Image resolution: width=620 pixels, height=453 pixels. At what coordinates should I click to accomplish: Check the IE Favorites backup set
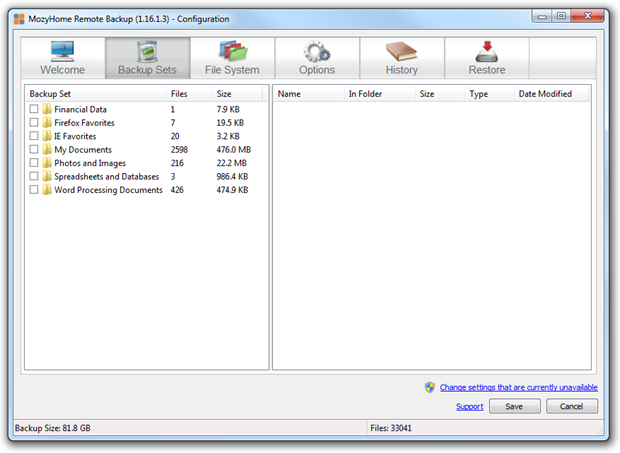tap(34, 136)
